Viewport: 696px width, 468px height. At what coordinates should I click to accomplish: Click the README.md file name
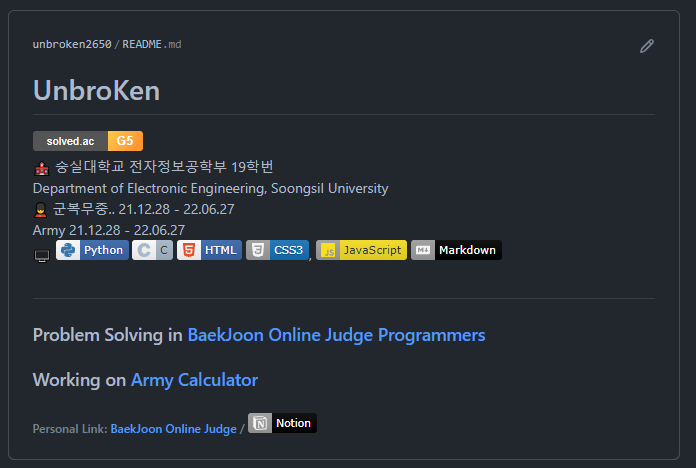(152, 44)
